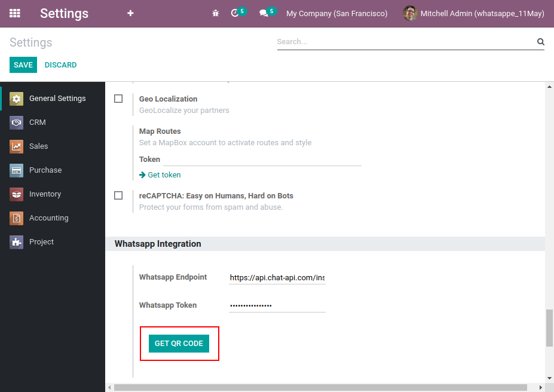Edit the Whatsapp Endpoint field

tap(277, 278)
